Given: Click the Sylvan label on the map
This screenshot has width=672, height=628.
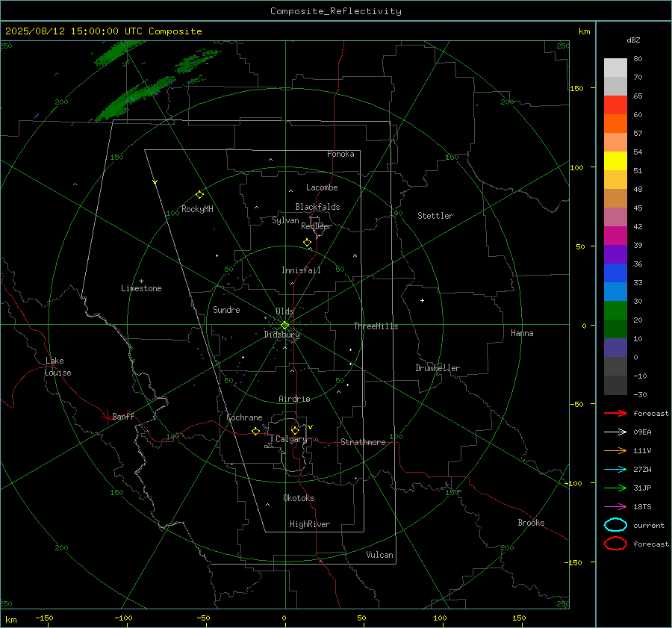Looking at the screenshot, I should click(285, 220).
